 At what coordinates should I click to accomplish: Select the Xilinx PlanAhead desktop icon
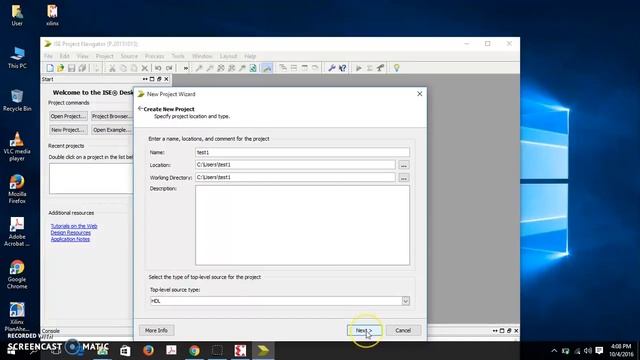pos(17,317)
